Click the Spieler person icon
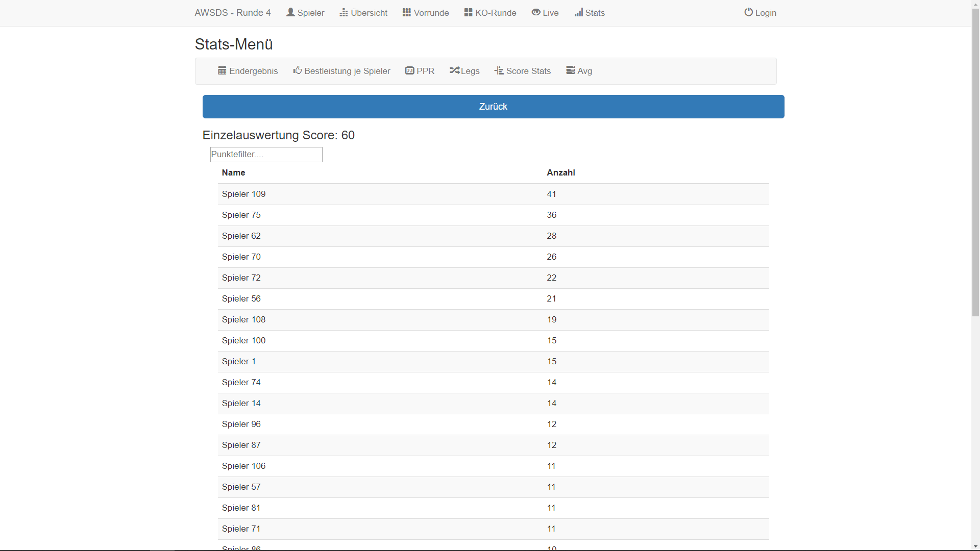The height and width of the screenshot is (551, 980). coord(290,12)
